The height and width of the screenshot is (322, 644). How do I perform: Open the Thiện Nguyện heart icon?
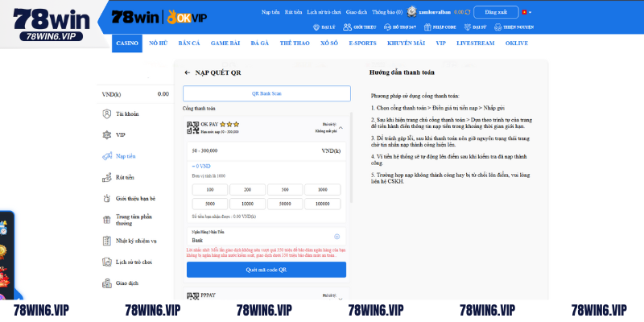click(x=497, y=27)
